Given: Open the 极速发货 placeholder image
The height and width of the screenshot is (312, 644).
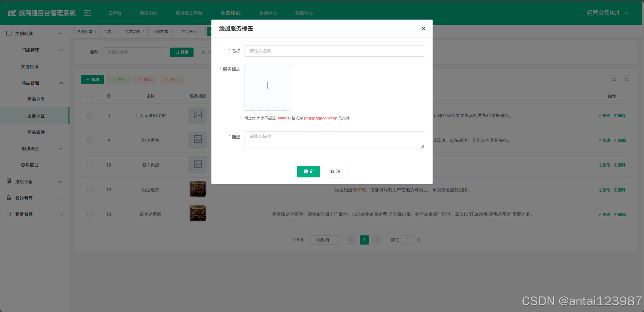Looking at the screenshot, I should point(198,139).
